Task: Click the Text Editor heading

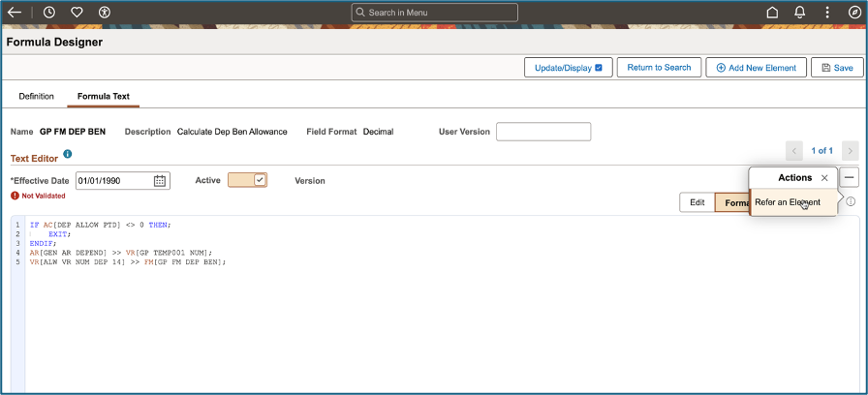Action: 34,158
